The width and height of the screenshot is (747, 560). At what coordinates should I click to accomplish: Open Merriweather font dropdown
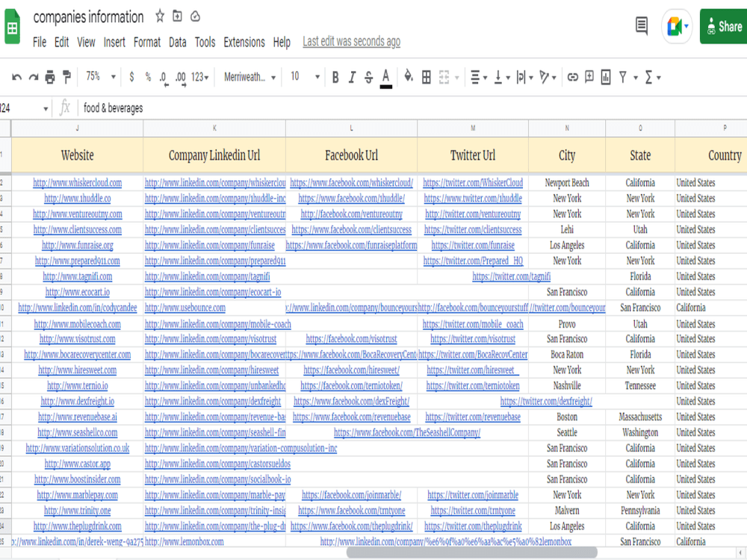click(x=249, y=77)
